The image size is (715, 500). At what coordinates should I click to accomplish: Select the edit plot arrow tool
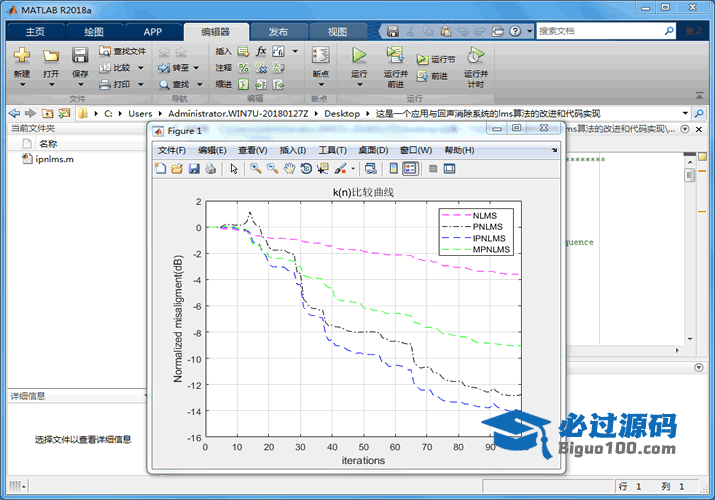[234, 169]
